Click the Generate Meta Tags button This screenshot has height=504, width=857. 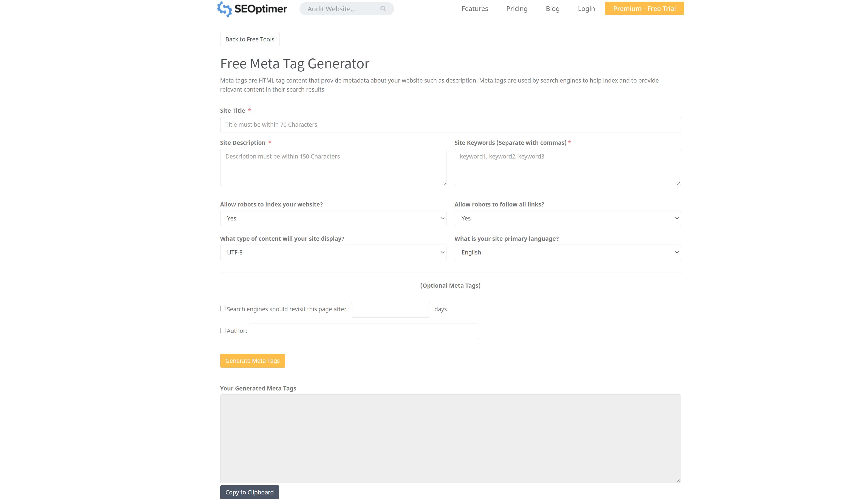click(252, 361)
